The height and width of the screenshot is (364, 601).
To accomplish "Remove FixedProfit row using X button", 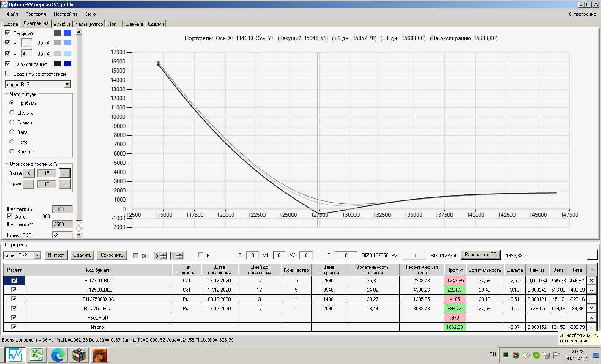I will tap(591, 317).
